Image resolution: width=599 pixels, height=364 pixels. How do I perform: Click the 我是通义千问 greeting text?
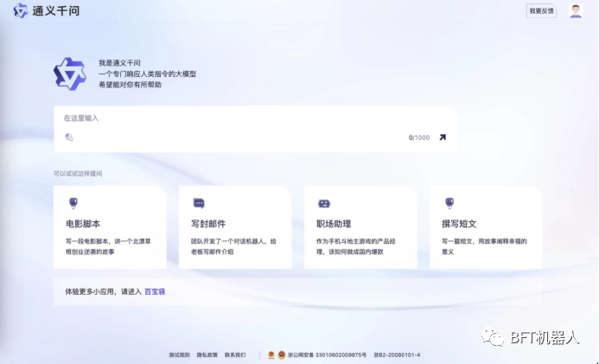119,63
